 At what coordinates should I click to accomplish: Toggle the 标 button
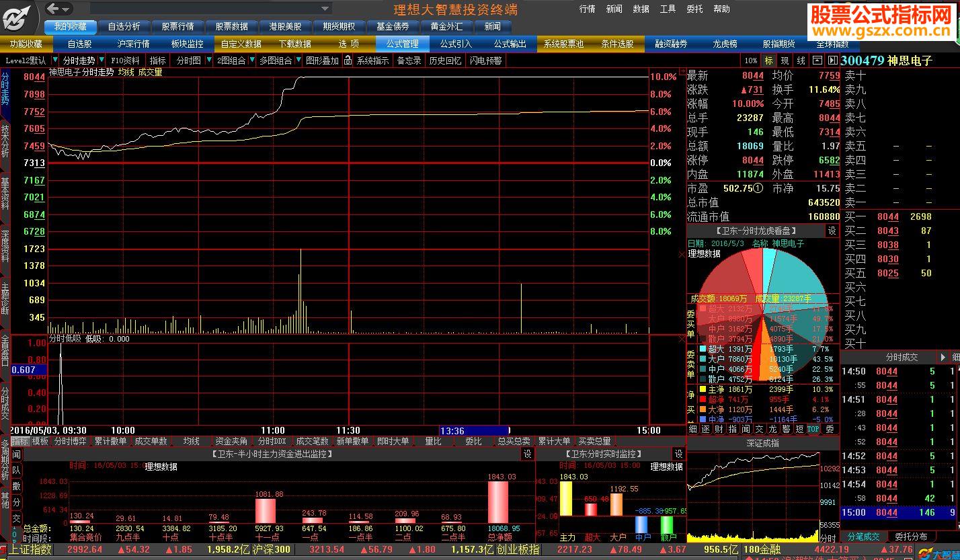(769, 61)
